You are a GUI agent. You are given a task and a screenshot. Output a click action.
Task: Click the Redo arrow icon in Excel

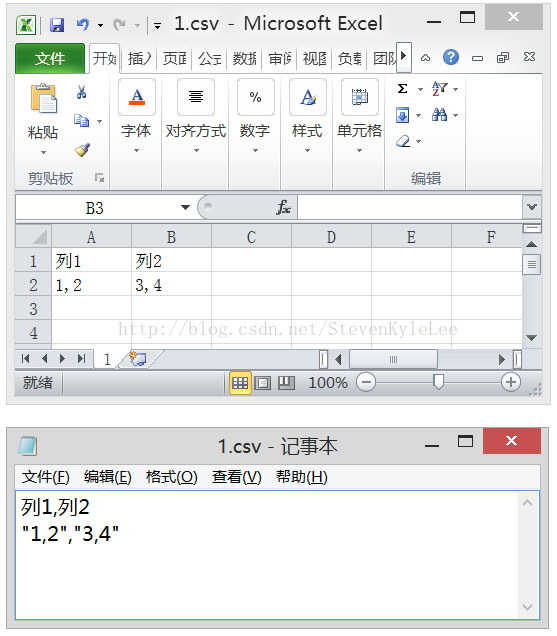(119, 25)
